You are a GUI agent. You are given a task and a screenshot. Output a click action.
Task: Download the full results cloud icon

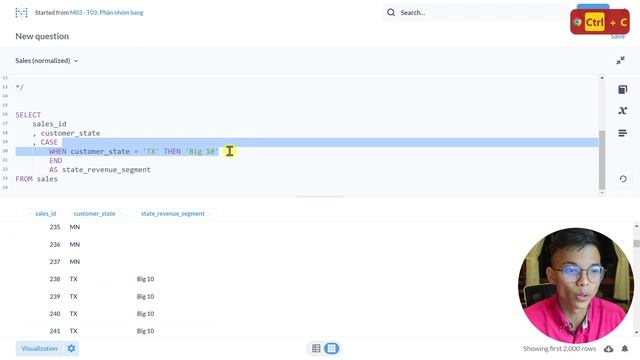(x=609, y=349)
